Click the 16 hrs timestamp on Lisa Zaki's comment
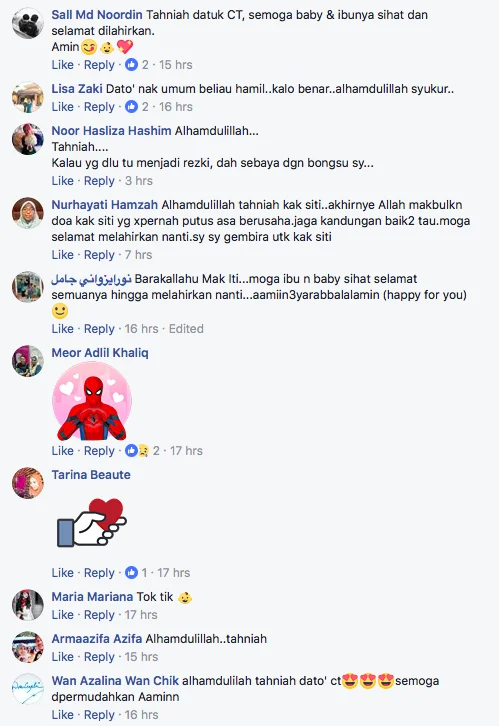 176,106
